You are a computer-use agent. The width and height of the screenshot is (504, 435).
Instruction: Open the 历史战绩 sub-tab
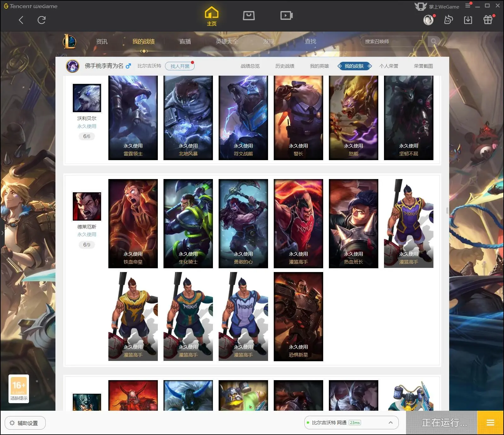285,66
